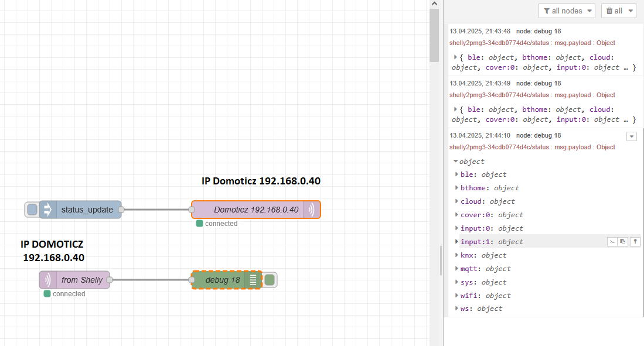Click connected status under from Shelly node
The width and height of the screenshot is (644, 346).
64,294
